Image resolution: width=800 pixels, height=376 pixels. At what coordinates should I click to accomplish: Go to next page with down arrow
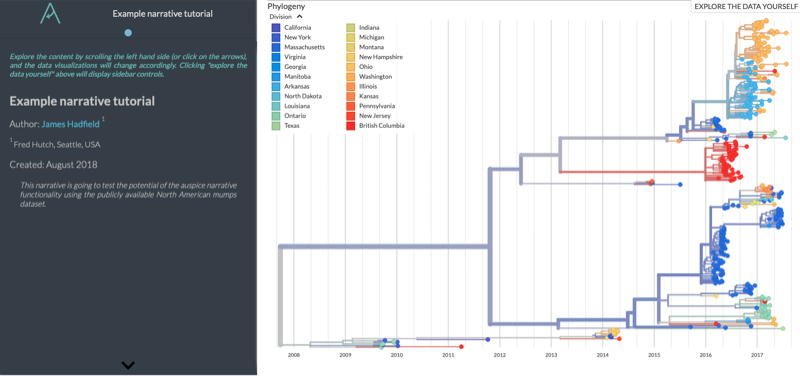(x=128, y=365)
